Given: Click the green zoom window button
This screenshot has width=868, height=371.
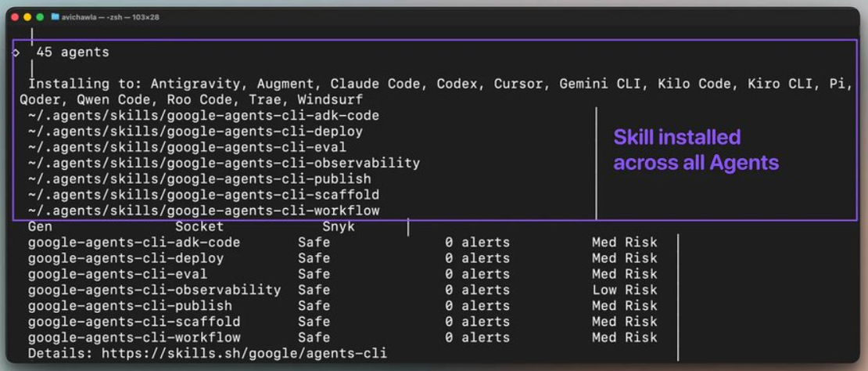Looking at the screenshot, I should click(40, 17).
